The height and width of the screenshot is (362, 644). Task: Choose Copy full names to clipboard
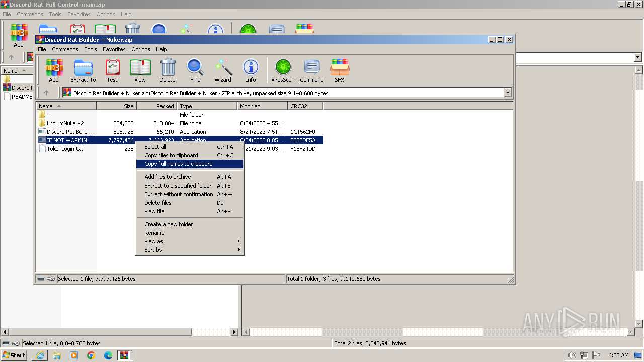click(190, 164)
